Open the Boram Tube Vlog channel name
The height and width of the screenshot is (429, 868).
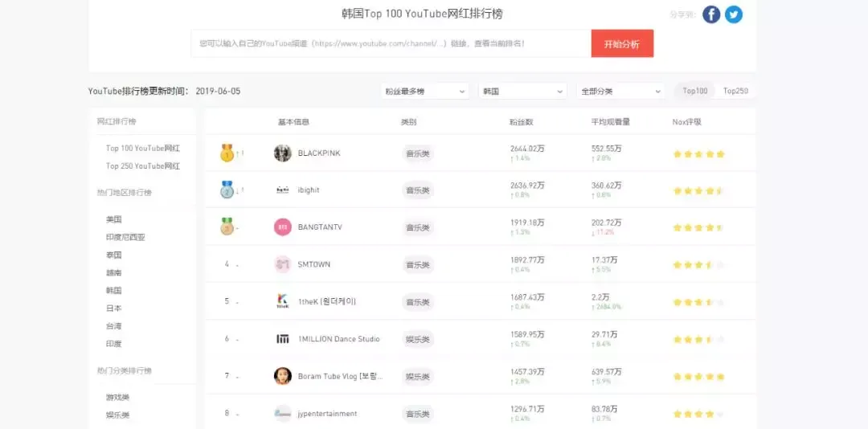tap(341, 376)
